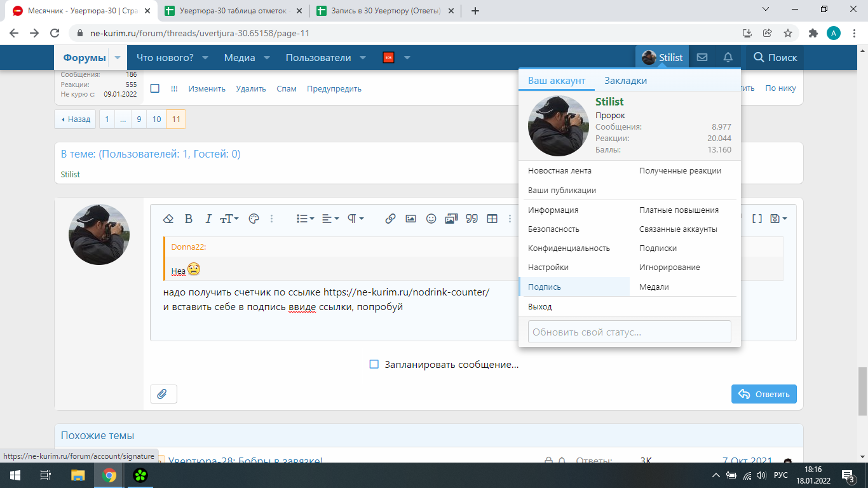
Task: Go to the Назад previous page button
Action: pos(75,119)
